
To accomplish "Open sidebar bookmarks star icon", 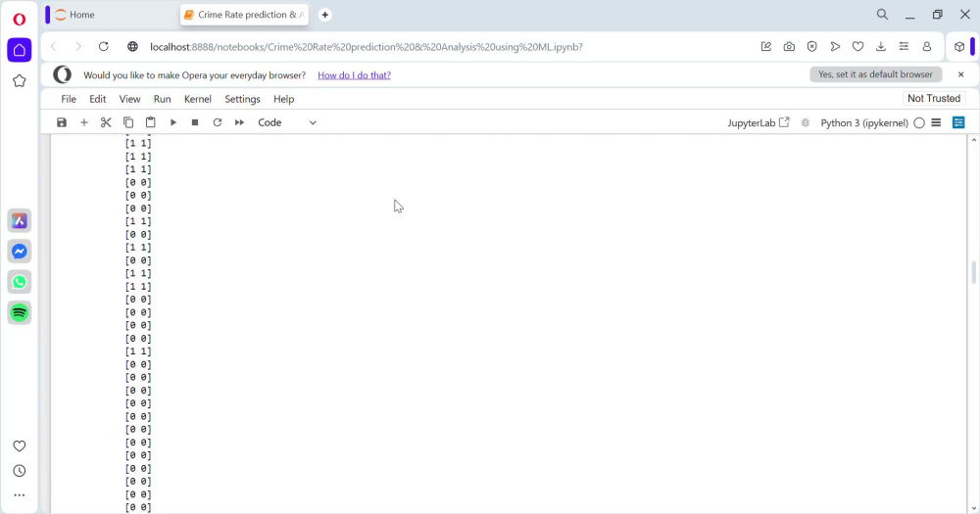I will click(x=20, y=80).
